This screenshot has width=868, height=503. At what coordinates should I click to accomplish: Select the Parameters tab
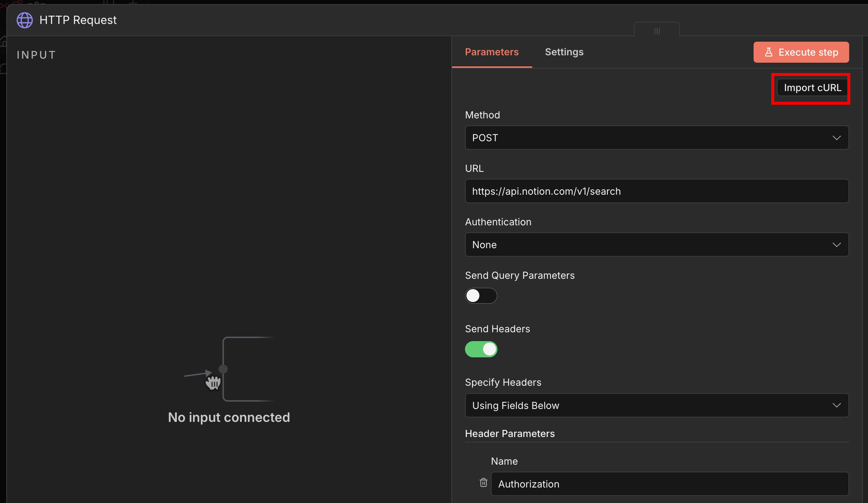(492, 52)
